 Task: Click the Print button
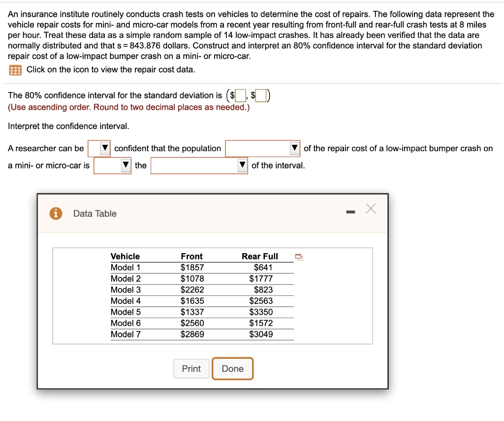tap(191, 369)
